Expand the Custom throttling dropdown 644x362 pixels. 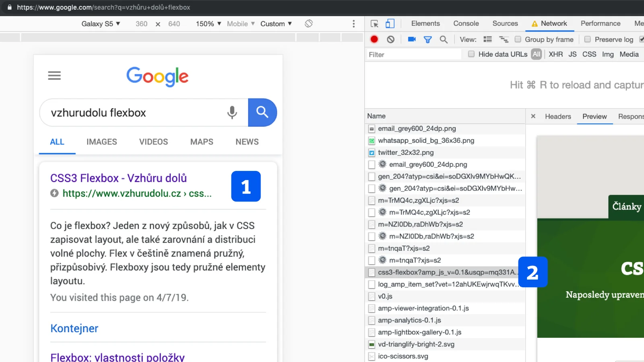click(276, 24)
